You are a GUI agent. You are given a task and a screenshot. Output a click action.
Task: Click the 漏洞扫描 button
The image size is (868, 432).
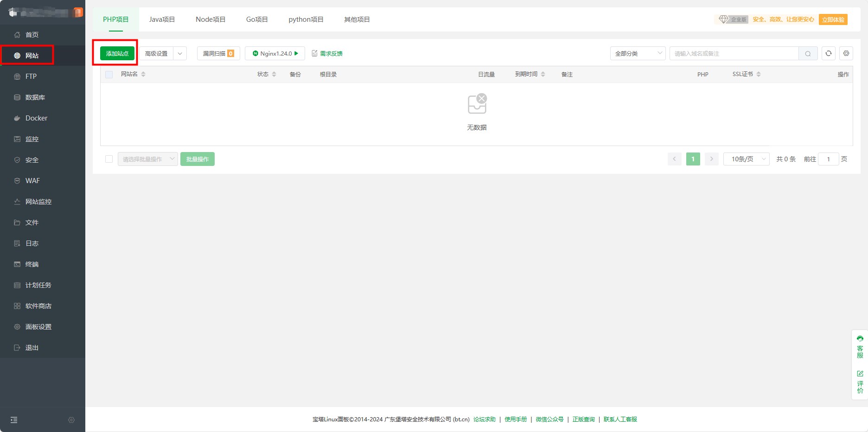(x=218, y=53)
